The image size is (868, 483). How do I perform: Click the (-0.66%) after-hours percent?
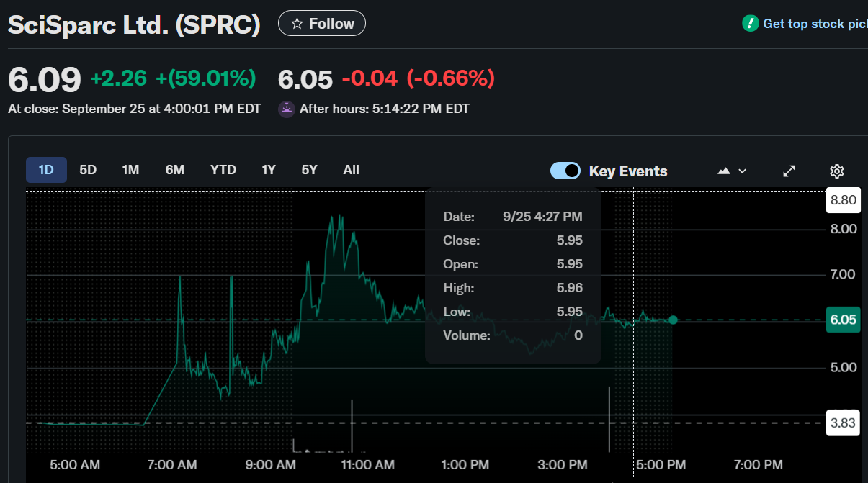451,78
